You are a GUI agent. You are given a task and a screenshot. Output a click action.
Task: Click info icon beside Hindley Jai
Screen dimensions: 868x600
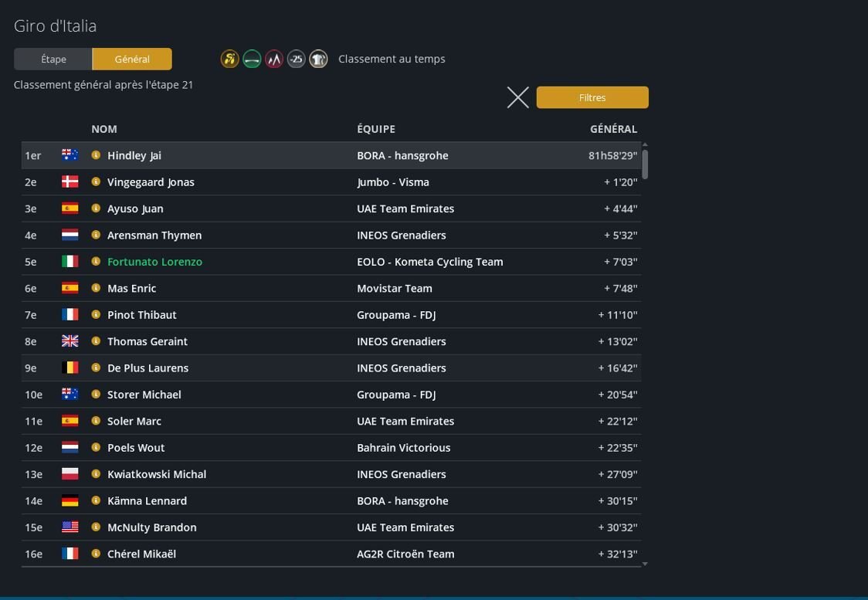(96, 155)
